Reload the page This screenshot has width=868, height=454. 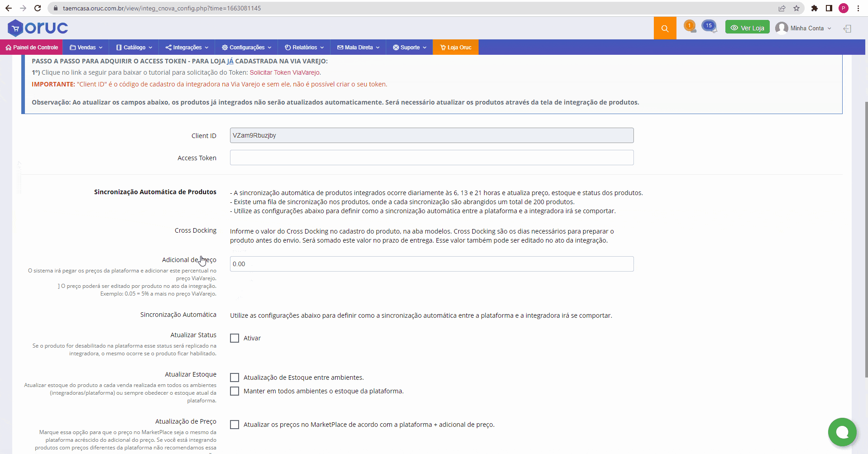(38, 8)
